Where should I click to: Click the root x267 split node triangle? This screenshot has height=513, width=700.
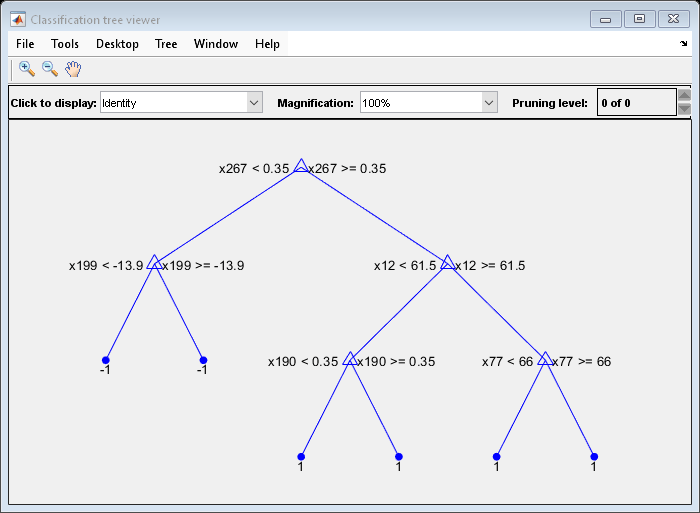point(301,166)
